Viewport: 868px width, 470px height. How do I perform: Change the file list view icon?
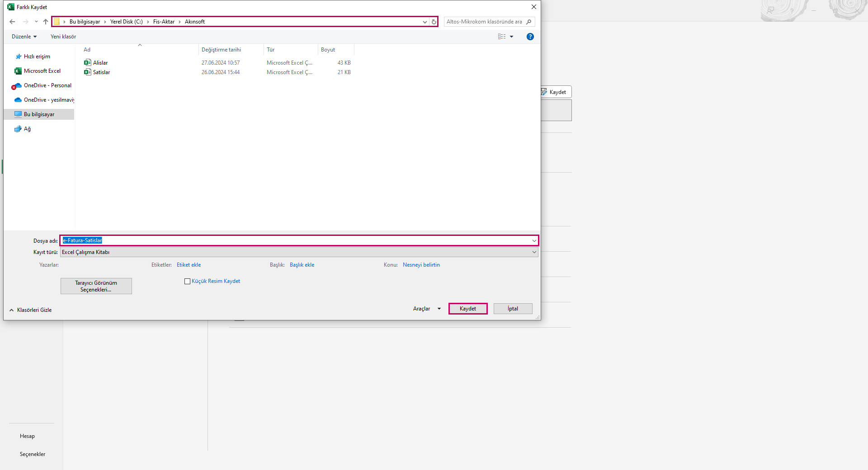(502, 37)
